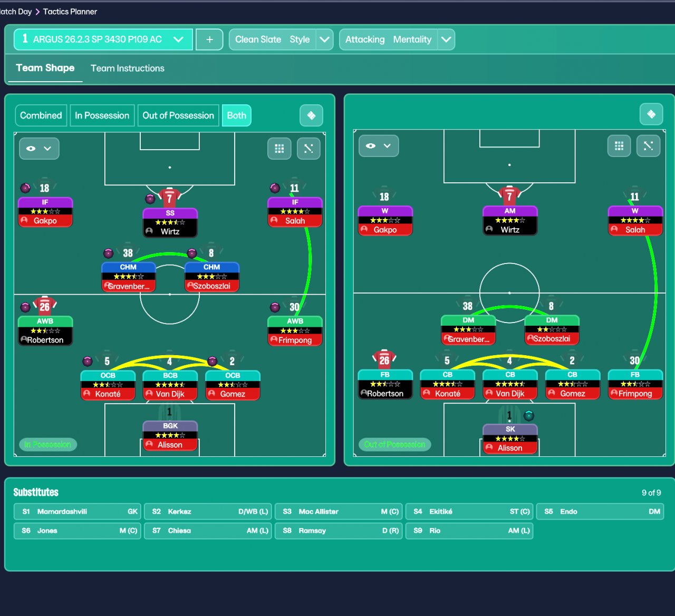Screen dimensions: 675x616
Task: Select substitute S7 Chiesa
Action: click(208, 531)
